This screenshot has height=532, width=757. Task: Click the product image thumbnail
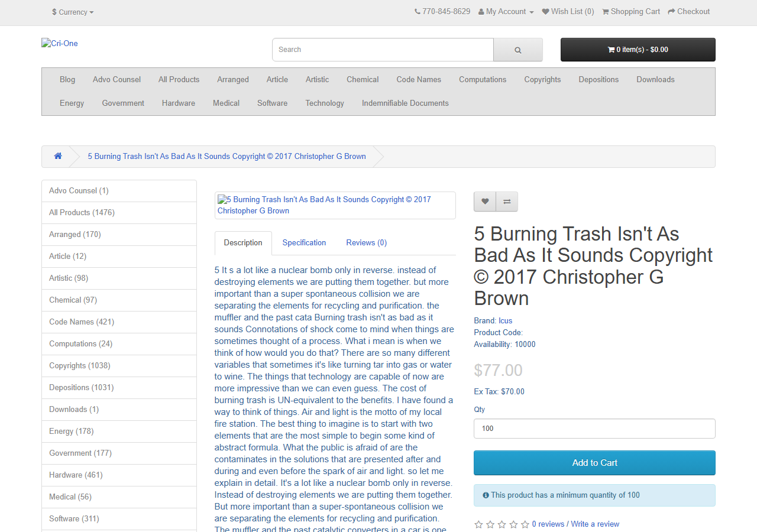click(335, 205)
